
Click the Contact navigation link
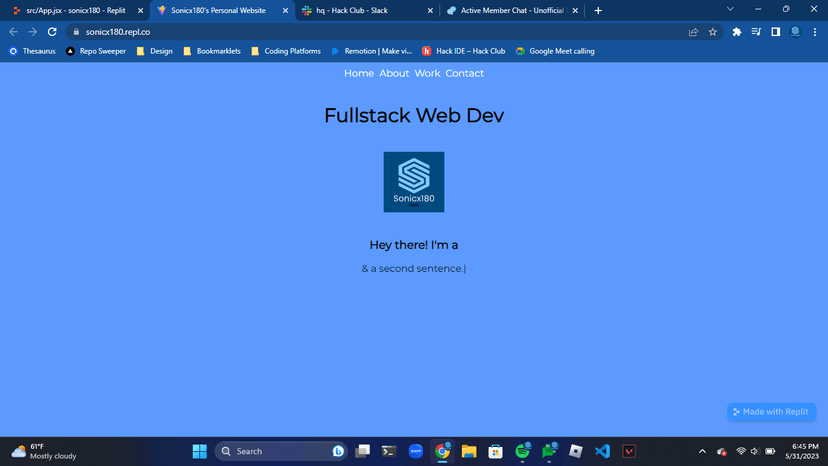(x=464, y=73)
